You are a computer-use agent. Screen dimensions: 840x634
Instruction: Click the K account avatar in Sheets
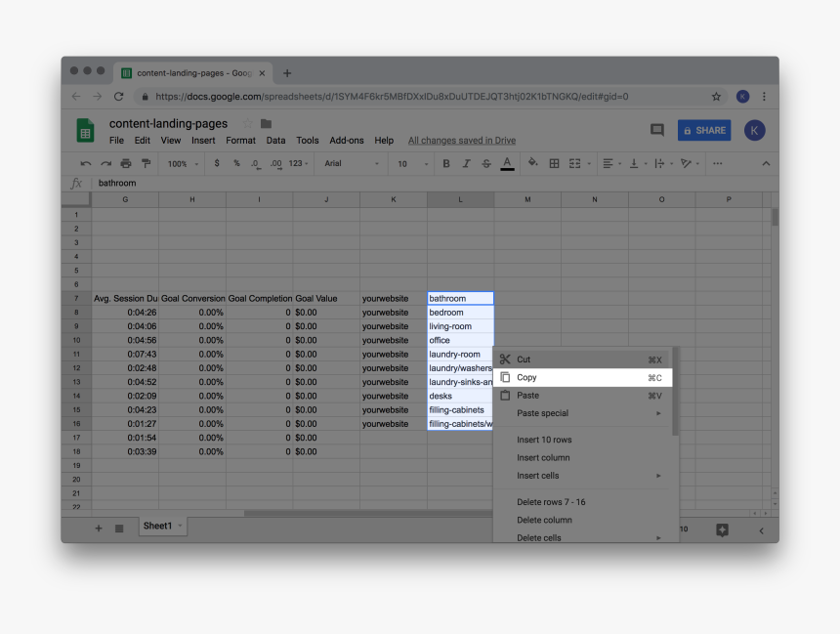(x=754, y=130)
